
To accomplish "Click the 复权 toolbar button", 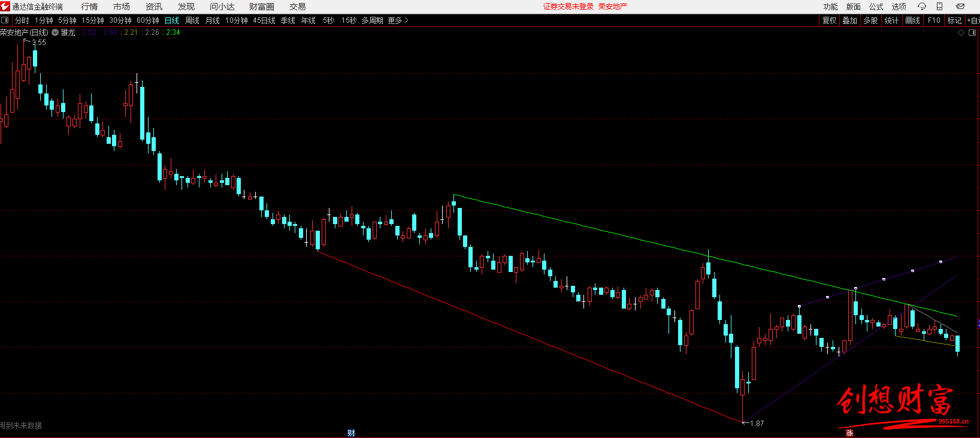I will (x=829, y=20).
